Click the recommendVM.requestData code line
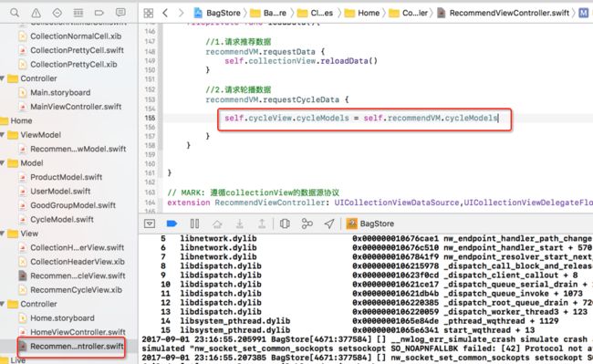 [x=265, y=52]
